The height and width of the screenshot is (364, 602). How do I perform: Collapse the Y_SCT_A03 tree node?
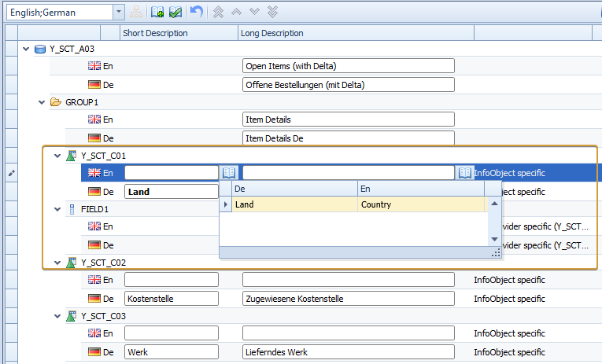[x=27, y=49]
